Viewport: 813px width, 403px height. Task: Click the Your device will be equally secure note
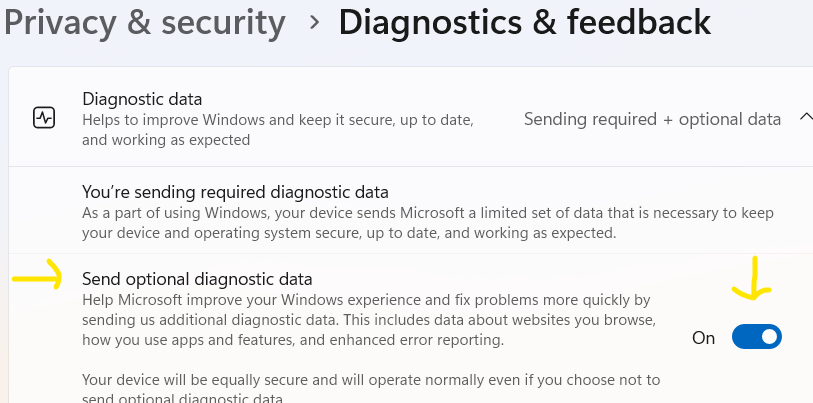point(372,380)
